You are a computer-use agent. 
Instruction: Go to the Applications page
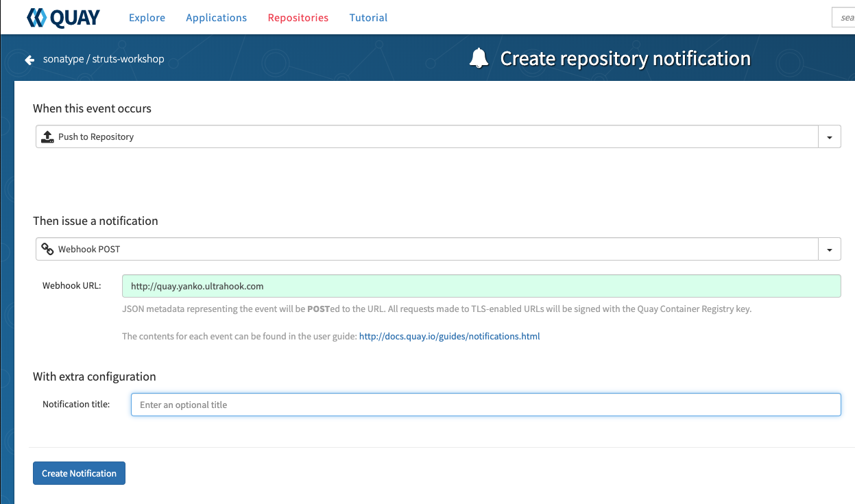coord(216,18)
